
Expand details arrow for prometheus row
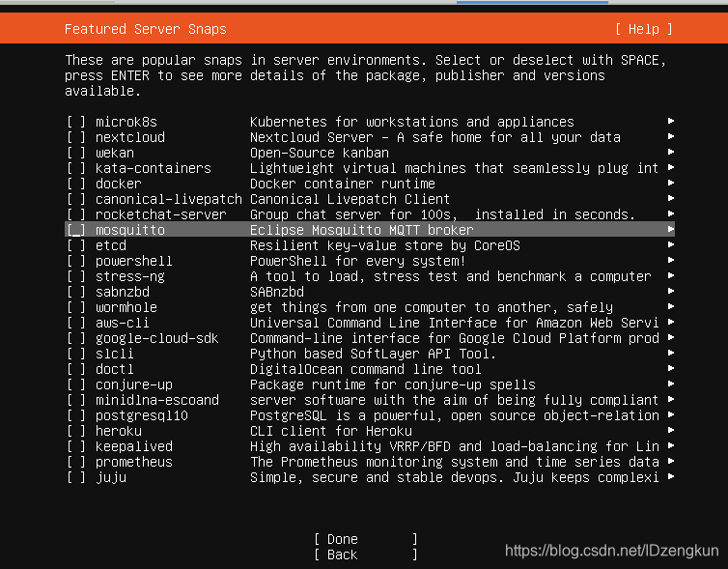point(671,461)
